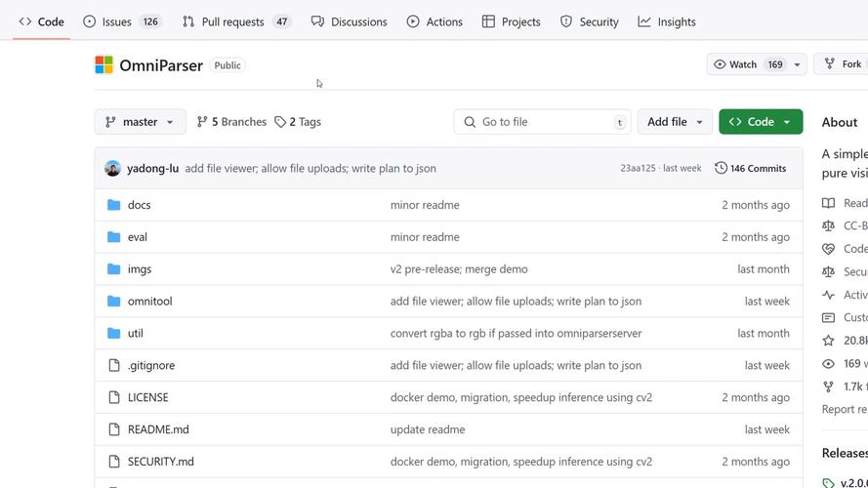The width and height of the screenshot is (868, 488).
Task: Click the Security policy scale icon
Action: pos(828,271)
